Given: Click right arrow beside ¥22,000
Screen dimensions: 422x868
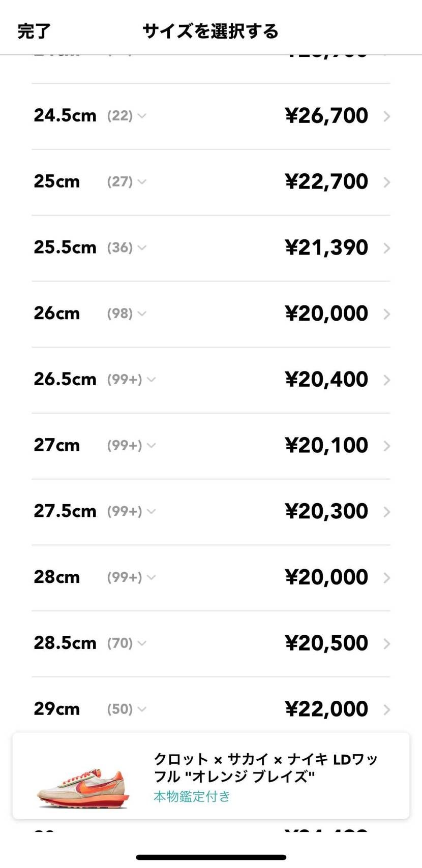Looking at the screenshot, I should coord(387,709).
